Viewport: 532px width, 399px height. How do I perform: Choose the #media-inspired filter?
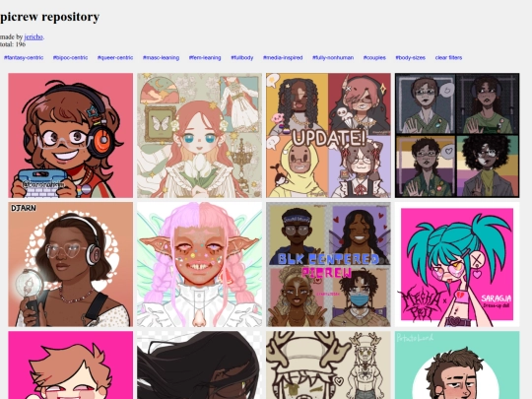[x=283, y=58]
